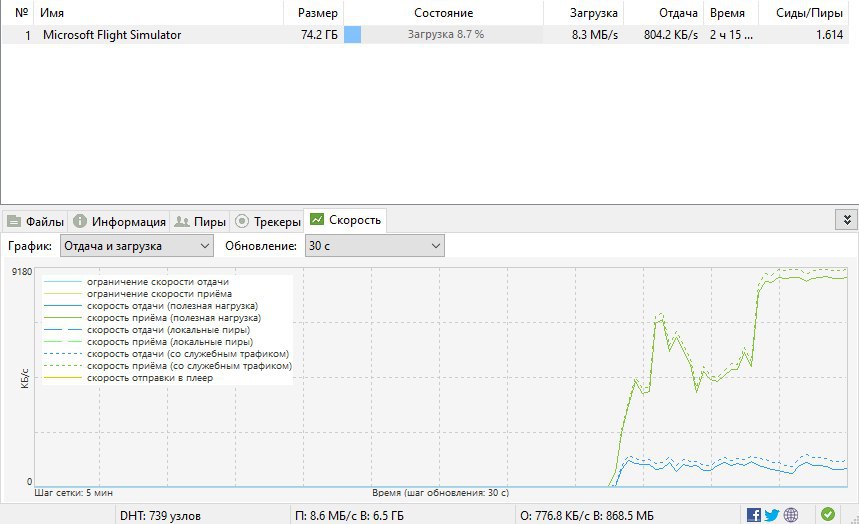Click the 'Загрузка 8.7 %' progress bar

pyautogui.click(x=443, y=35)
